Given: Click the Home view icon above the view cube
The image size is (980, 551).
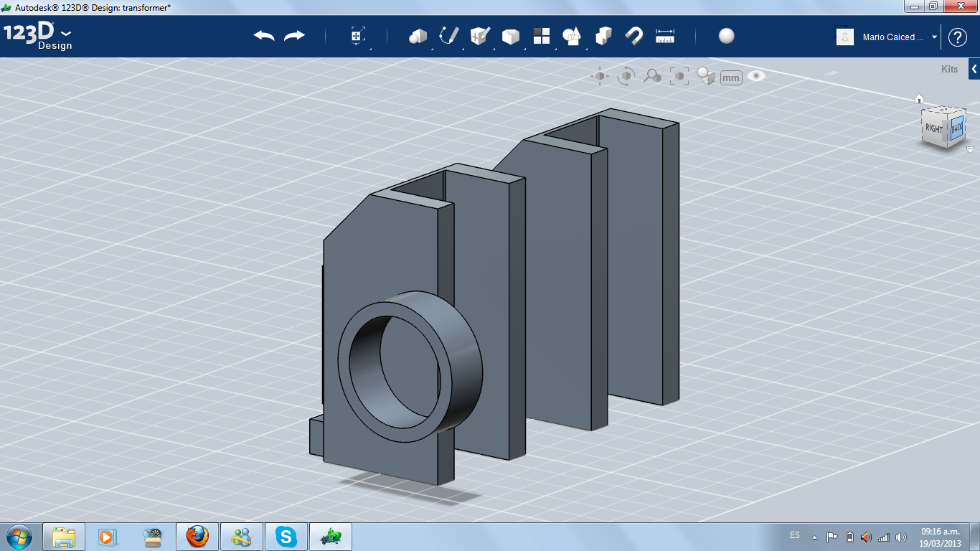Looking at the screenshot, I should (x=919, y=98).
